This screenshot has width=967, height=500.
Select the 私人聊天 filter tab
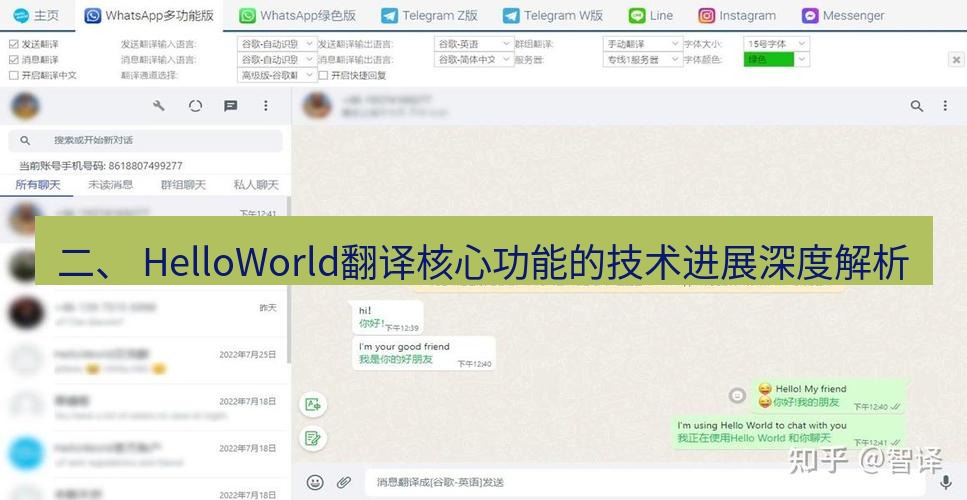[256, 185]
